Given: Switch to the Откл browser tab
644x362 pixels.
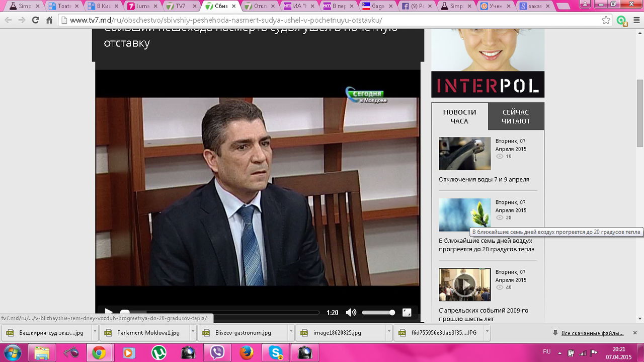Looking at the screenshot, I should point(259,6).
